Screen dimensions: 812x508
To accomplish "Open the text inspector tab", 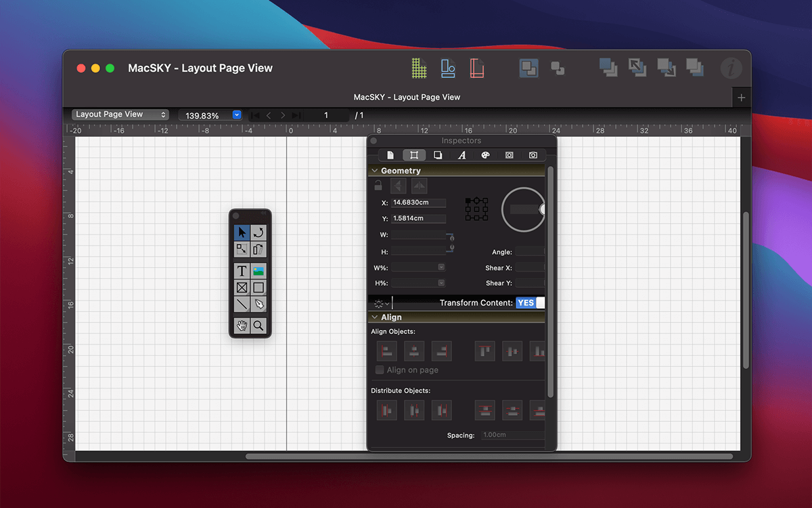I will [x=461, y=155].
